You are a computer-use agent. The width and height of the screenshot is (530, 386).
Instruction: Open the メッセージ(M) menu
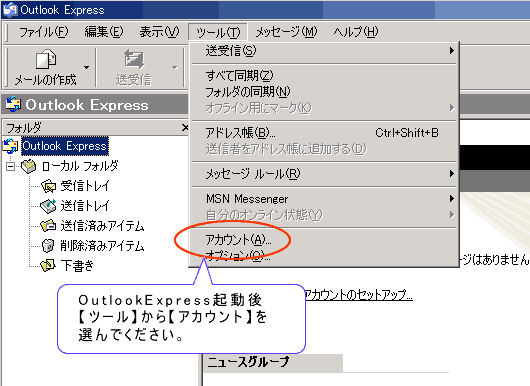coord(286,32)
